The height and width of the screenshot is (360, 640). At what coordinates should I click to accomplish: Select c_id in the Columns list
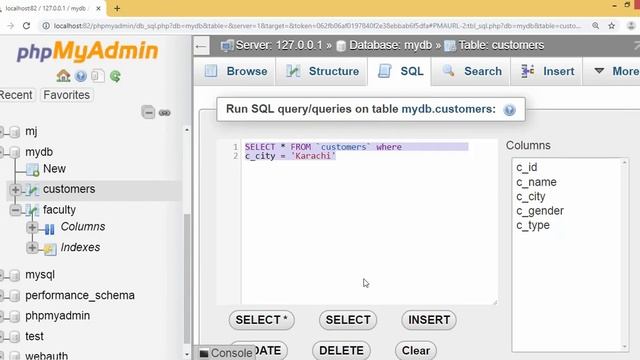tap(527, 167)
